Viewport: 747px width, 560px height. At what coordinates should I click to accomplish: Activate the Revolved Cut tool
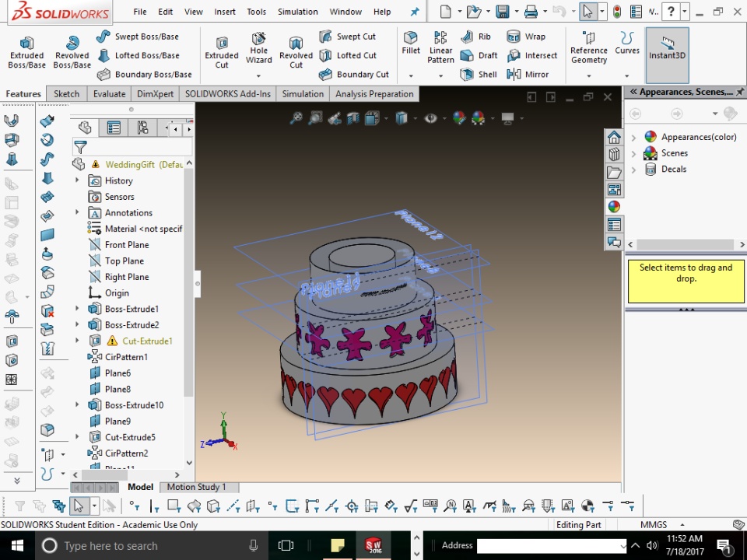(x=296, y=54)
